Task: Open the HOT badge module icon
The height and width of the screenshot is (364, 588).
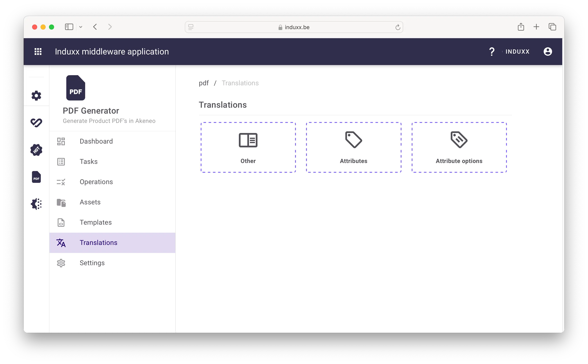Action: pos(36,150)
